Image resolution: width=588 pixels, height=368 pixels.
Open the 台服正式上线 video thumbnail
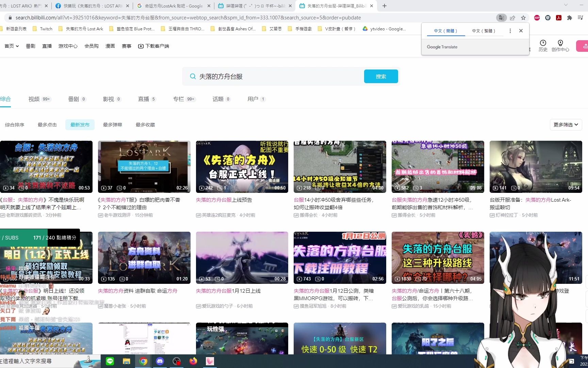point(242,167)
